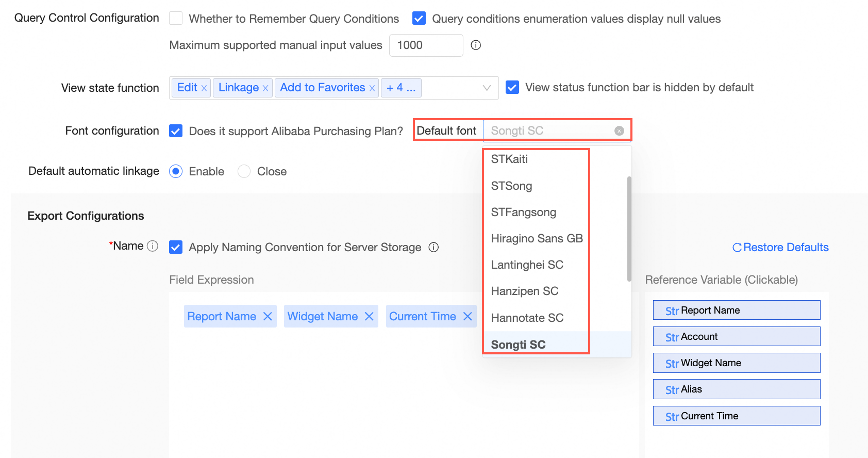Select the Close radio button for automatic linkage
Viewport: 868px width, 458px height.
(x=244, y=171)
